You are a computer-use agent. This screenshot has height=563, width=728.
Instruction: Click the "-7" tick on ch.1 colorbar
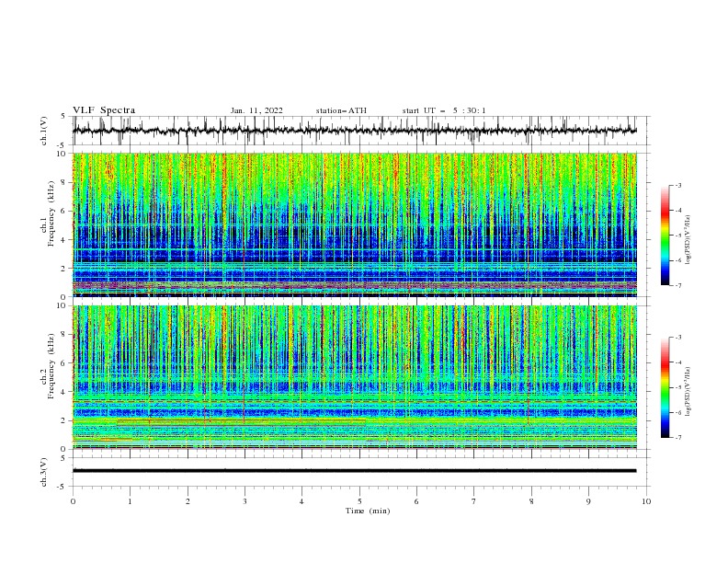(678, 285)
